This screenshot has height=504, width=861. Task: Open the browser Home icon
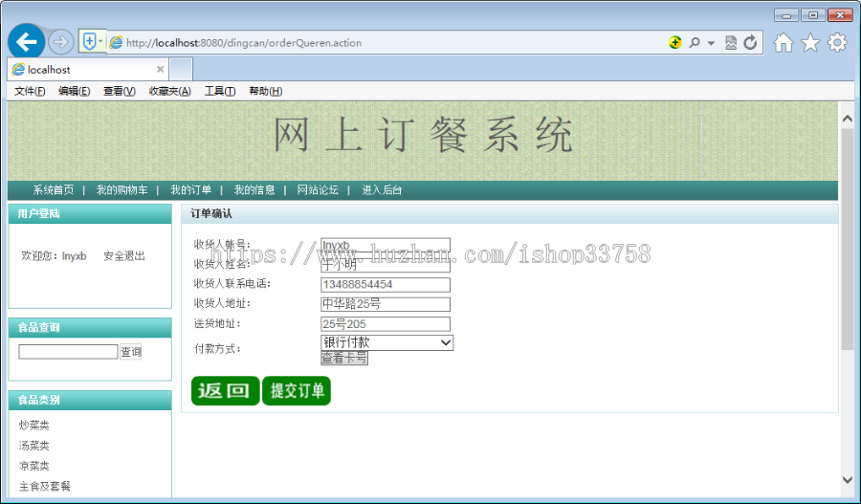point(784,42)
